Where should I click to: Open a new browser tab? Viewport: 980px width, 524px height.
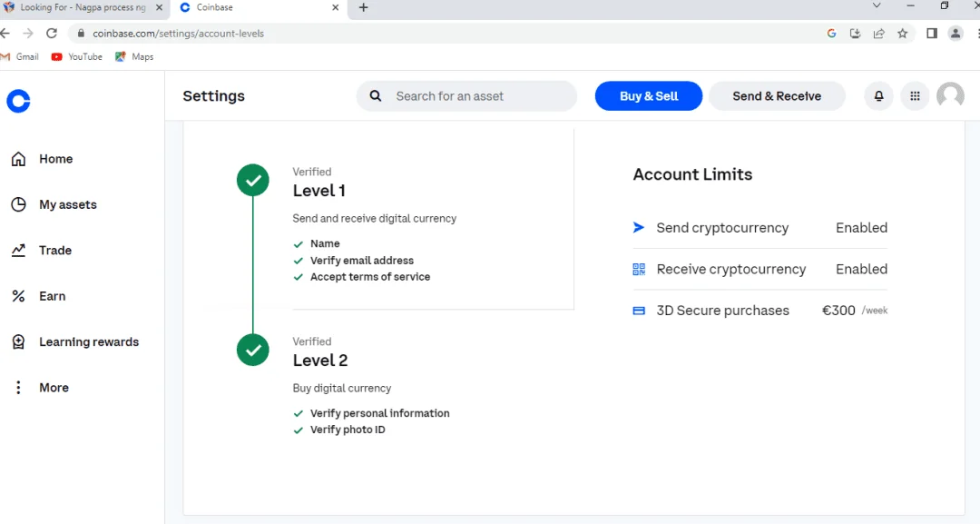point(364,7)
